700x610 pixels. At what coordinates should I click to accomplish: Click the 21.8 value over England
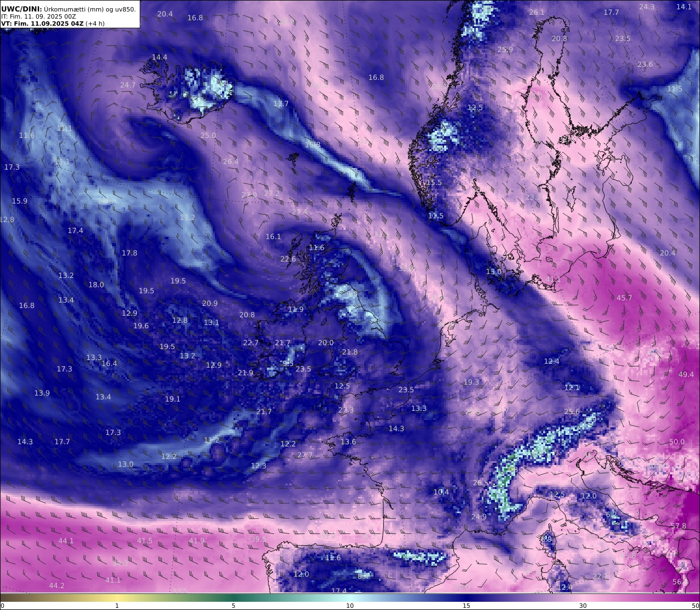pyautogui.click(x=350, y=352)
